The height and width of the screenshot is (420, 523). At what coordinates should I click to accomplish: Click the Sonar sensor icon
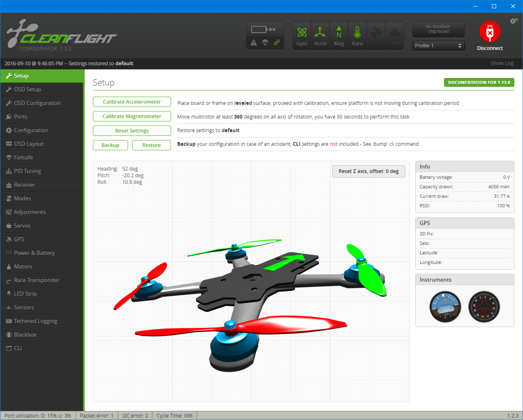pyautogui.click(x=395, y=36)
